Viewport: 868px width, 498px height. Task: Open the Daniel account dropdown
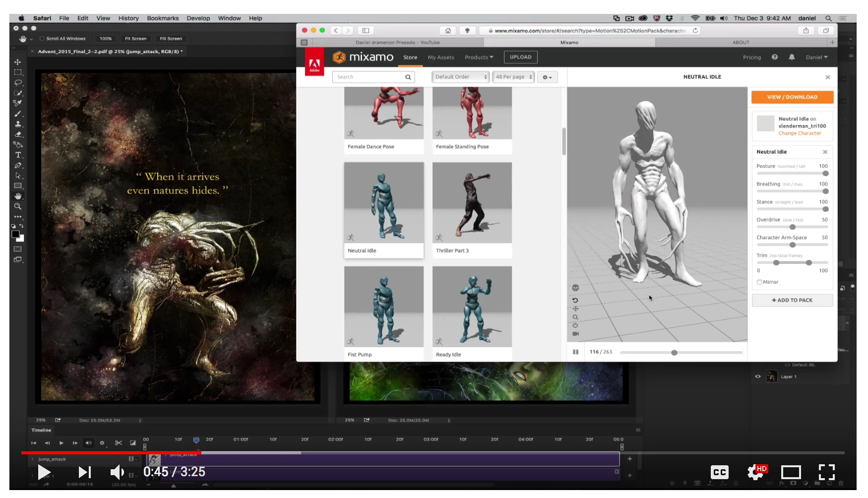pyautogui.click(x=816, y=57)
